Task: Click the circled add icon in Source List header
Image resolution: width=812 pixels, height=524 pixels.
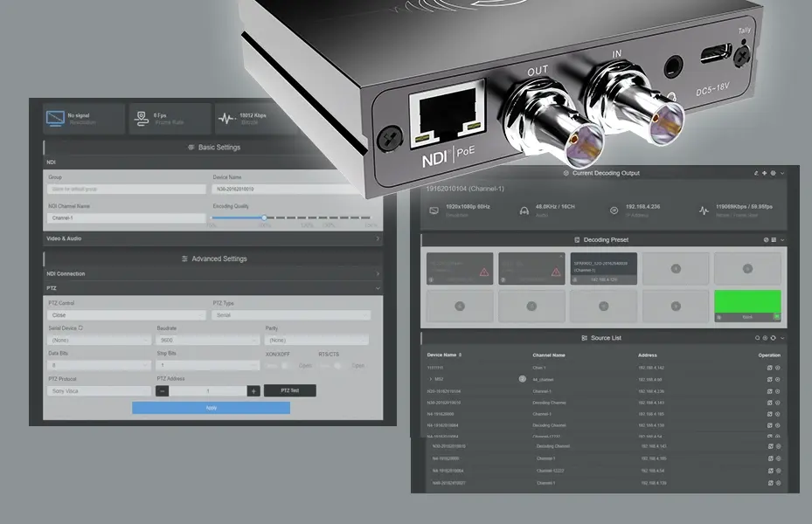Action: [765, 338]
